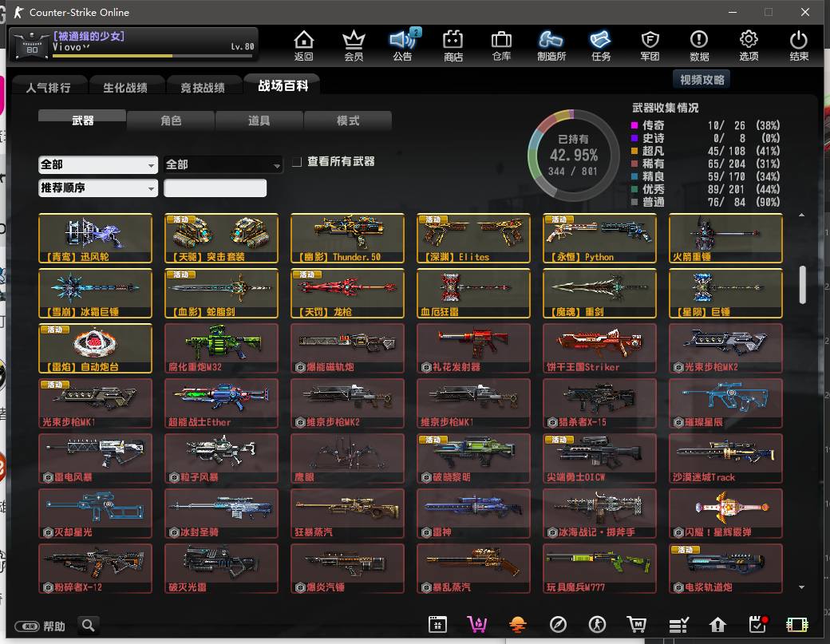Open the 饼干王国Striker weapon card
Viewport: 830px width, 644px height.
(x=599, y=348)
